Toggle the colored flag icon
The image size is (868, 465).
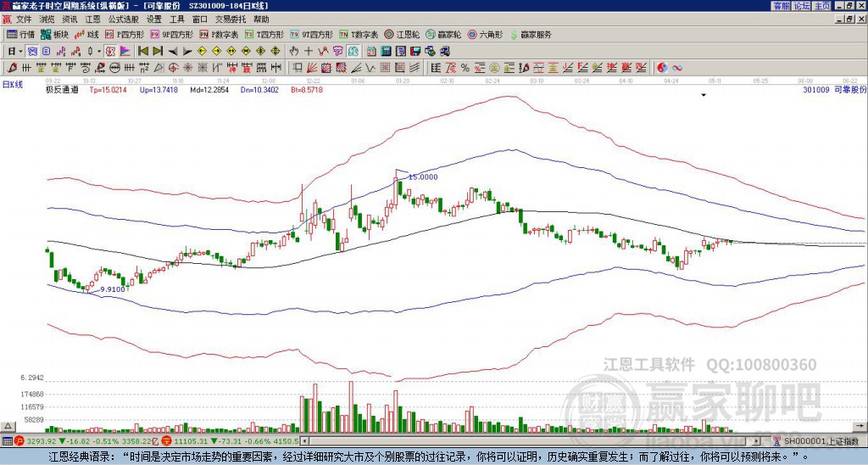pyautogui.click(x=125, y=52)
